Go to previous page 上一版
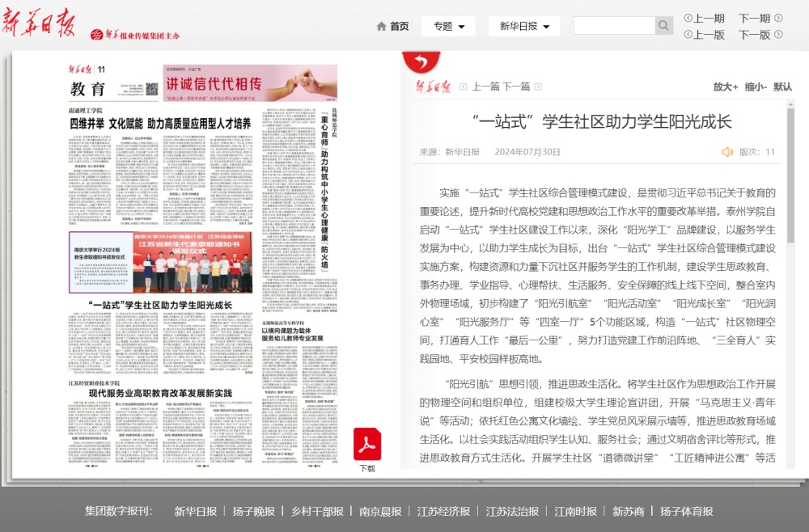The height and width of the screenshot is (532, 809). click(x=704, y=35)
